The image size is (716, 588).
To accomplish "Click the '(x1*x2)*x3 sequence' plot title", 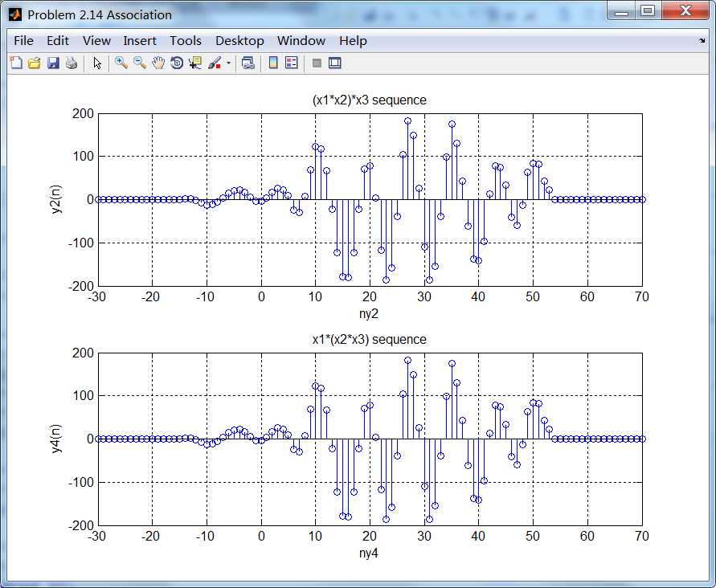I will [x=370, y=100].
